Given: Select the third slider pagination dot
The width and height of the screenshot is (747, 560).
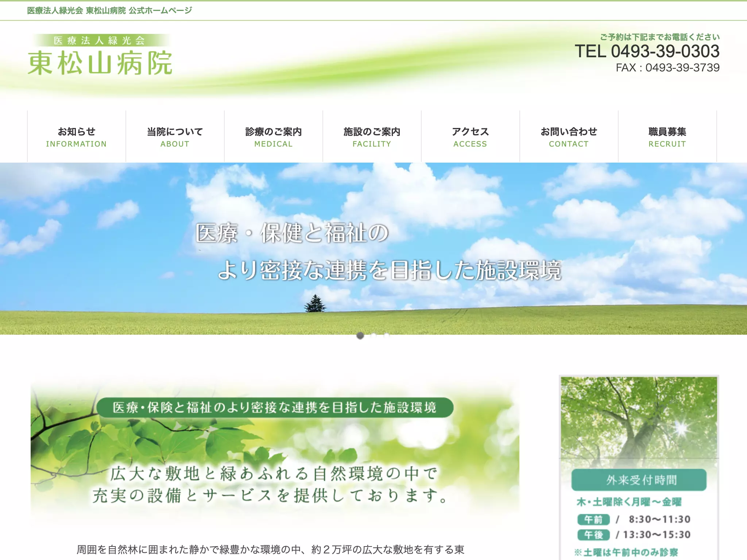Looking at the screenshot, I should (x=387, y=335).
